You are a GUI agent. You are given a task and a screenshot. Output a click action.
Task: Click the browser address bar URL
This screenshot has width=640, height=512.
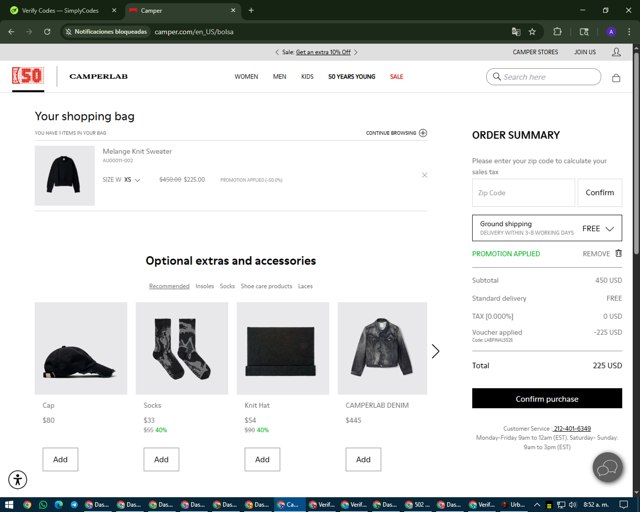tap(194, 31)
